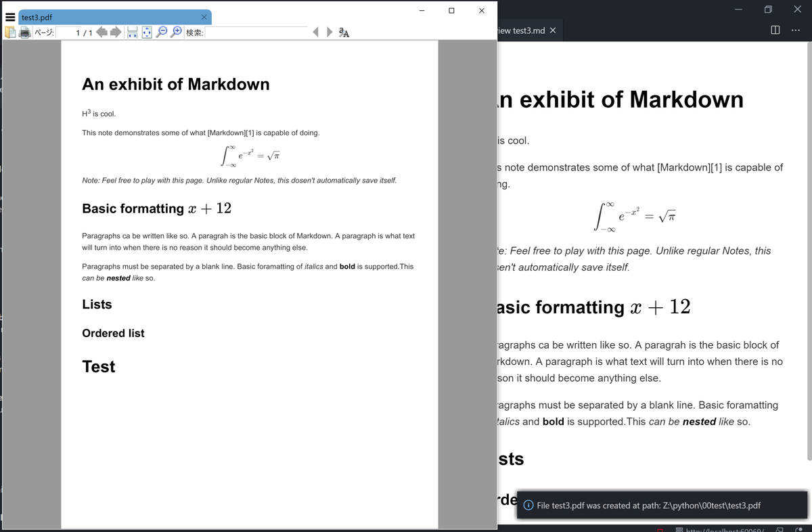
Task: Click the 'Ordered list' heading in the PDF
Action: point(113,333)
